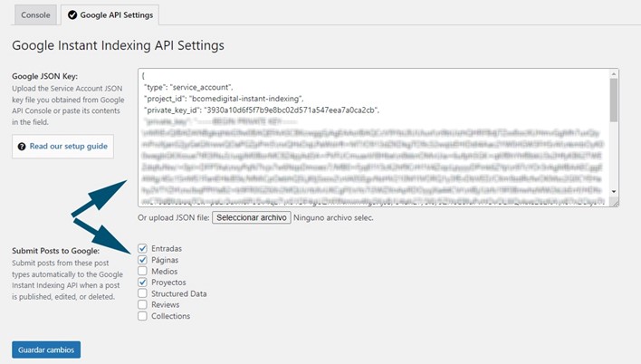Open the Google API Settings tab
This screenshot has width=641, height=364.
tap(110, 15)
